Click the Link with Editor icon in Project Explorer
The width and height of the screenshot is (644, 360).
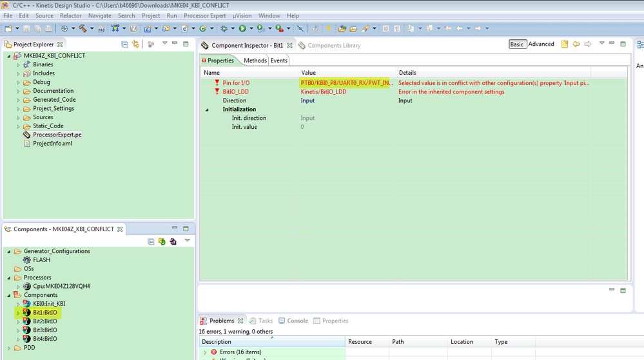(x=135, y=44)
